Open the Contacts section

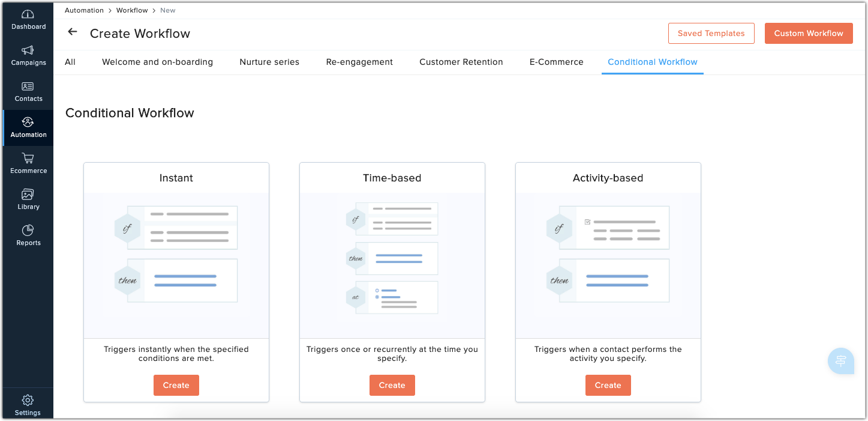tap(28, 92)
